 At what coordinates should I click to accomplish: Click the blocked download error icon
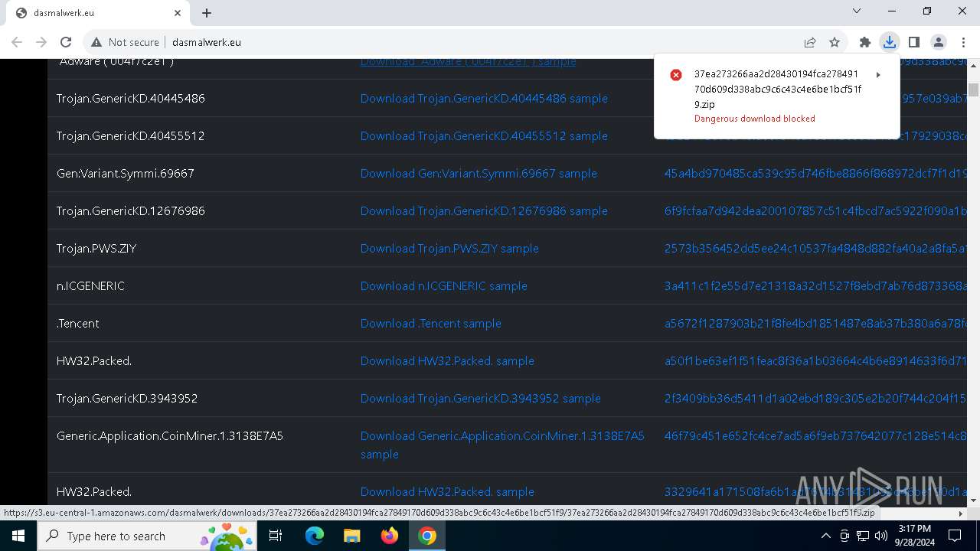676,74
